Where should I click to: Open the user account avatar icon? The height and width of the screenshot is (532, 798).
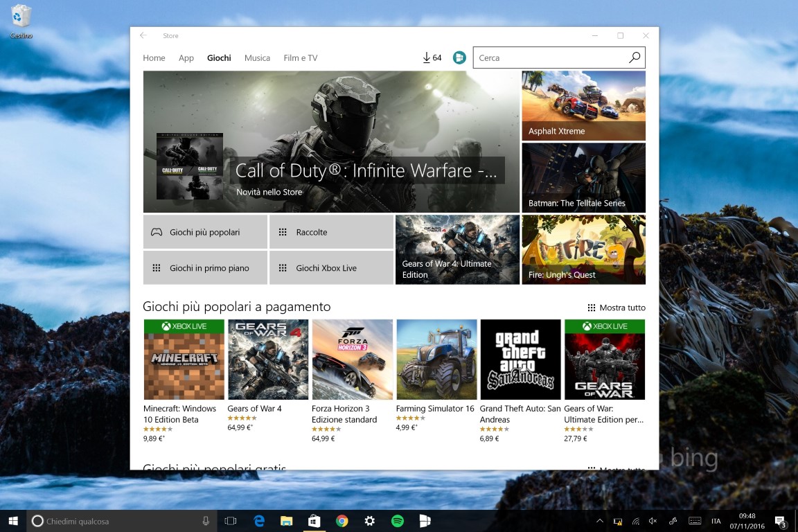[x=459, y=57]
